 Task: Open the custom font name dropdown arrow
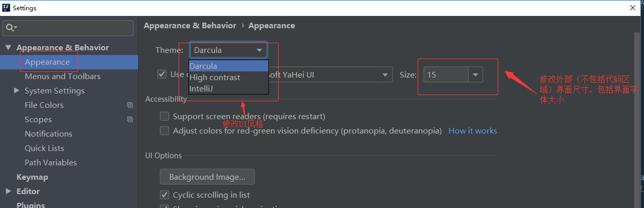[x=385, y=75]
